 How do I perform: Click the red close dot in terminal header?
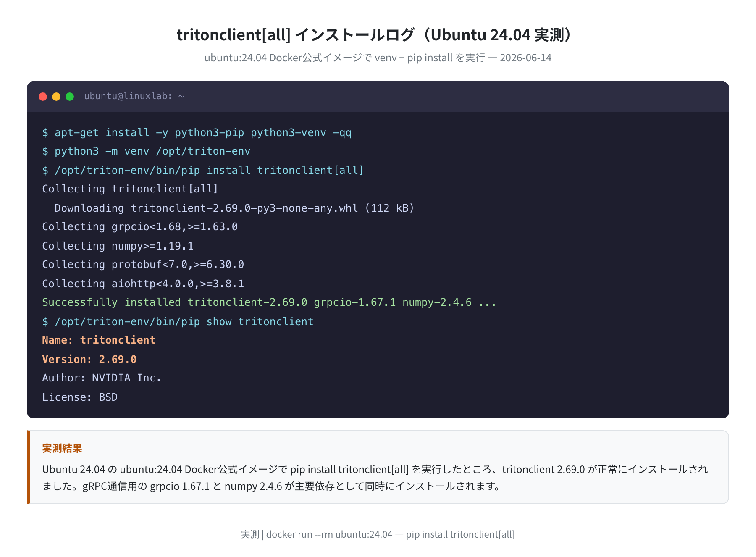click(43, 97)
